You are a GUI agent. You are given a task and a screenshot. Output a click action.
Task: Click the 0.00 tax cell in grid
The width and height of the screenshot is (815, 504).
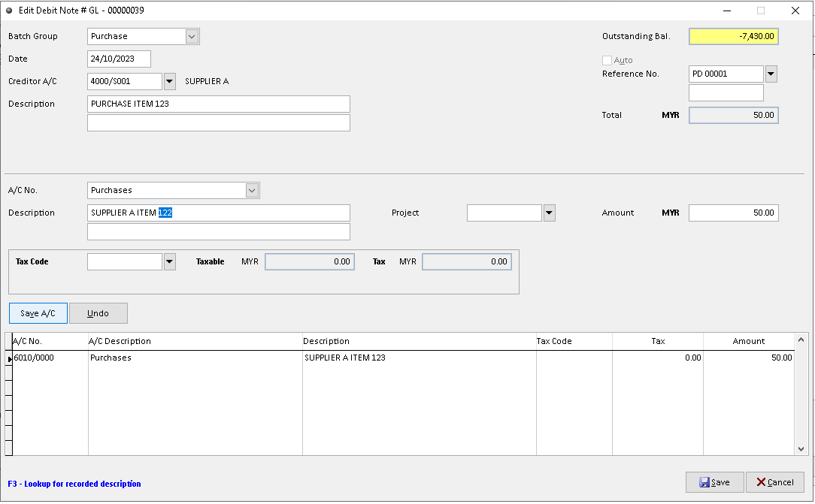click(x=658, y=358)
